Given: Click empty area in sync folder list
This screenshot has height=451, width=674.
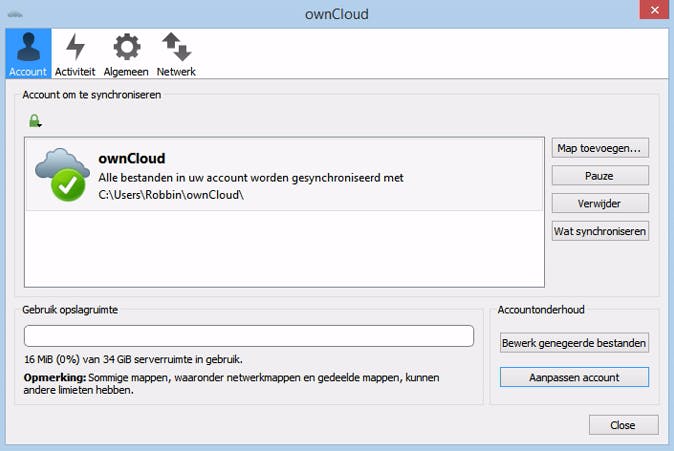Looking at the screenshot, I should click(x=284, y=248).
